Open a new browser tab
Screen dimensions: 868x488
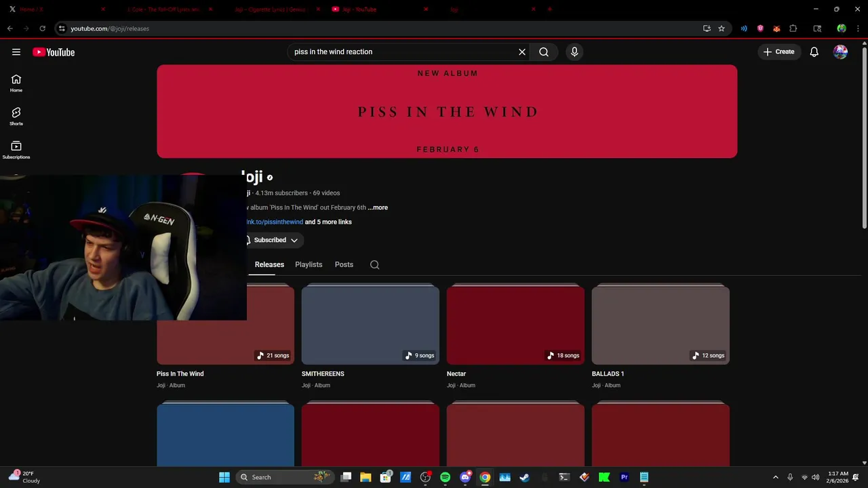tap(550, 9)
